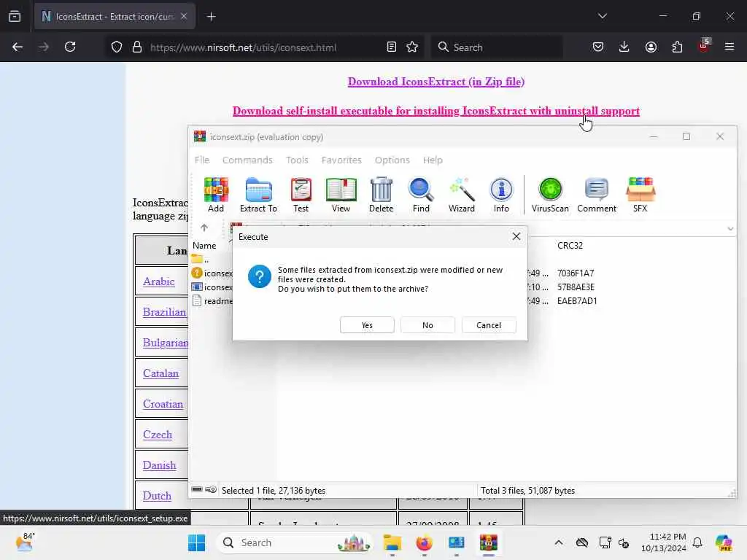Select CRC value EAEB7AD1
The width and height of the screenshot is (747, 560).
[x=577, y=301]
